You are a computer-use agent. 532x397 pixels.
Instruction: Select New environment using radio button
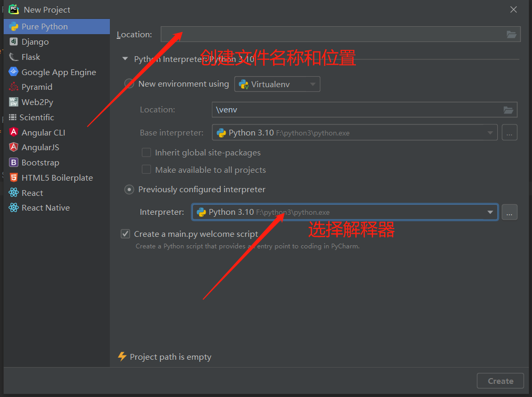129,83
